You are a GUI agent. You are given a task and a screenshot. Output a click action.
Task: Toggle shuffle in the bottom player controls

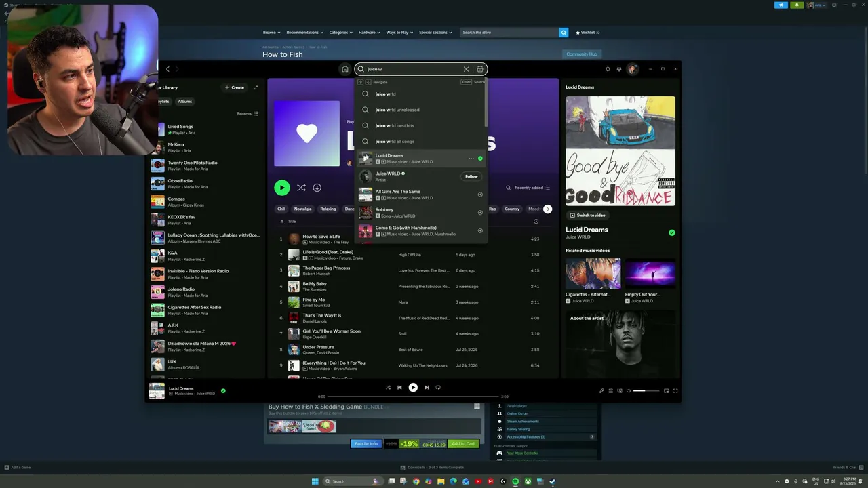[x=388, y=388]
